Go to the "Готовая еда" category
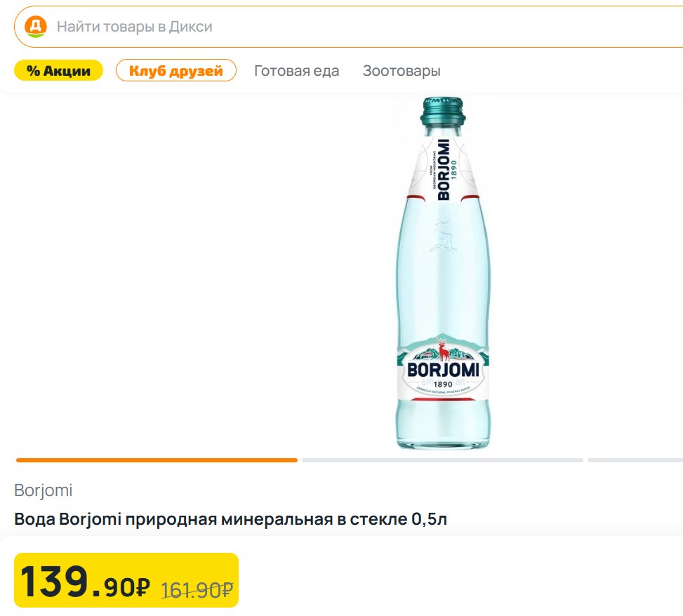Image resolution: width=683 pixels, height=616 pixels. tap(296, 71)
